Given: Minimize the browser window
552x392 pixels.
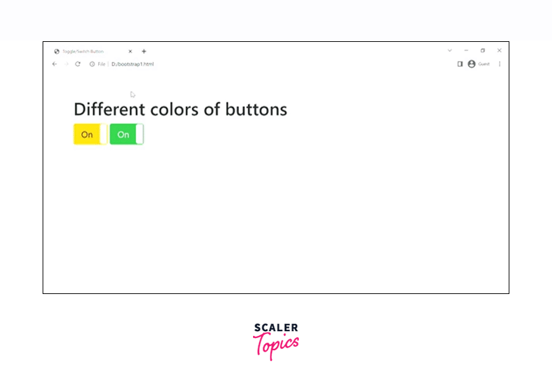Looking at the screenshot, I should coord(466,51).
